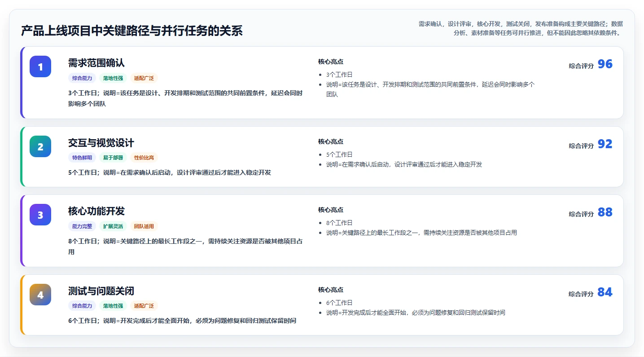Screen dimensions: 644x357
Task: Open the 交互与视觉设计 card title
Action: [101, 143]
